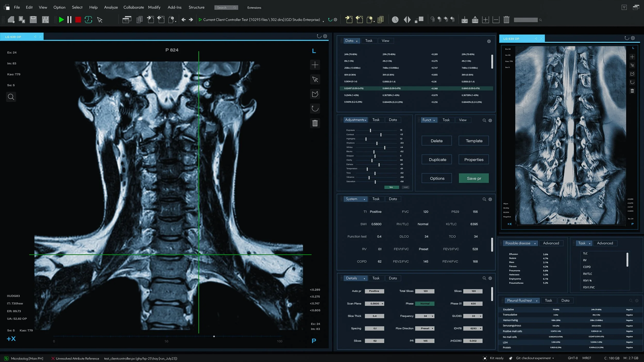644x362 pixels.
Task: Open the Analyze menu
Action: tap(111, 7)
